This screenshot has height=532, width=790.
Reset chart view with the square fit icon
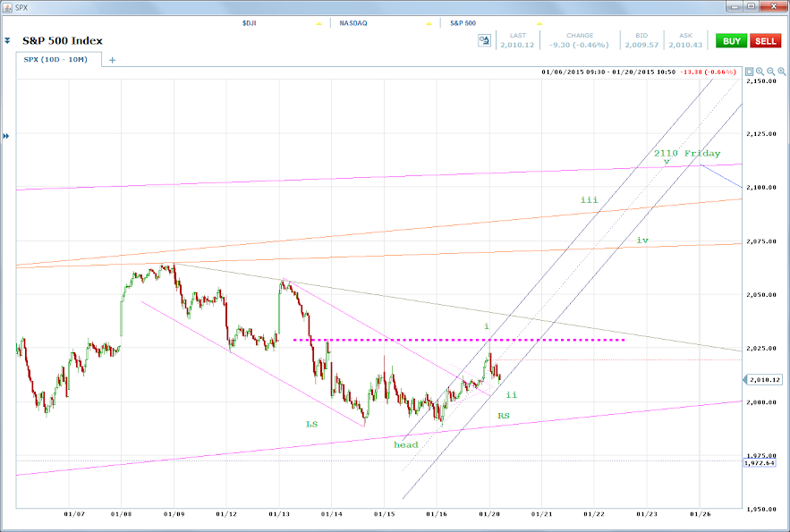click(749, 72)
